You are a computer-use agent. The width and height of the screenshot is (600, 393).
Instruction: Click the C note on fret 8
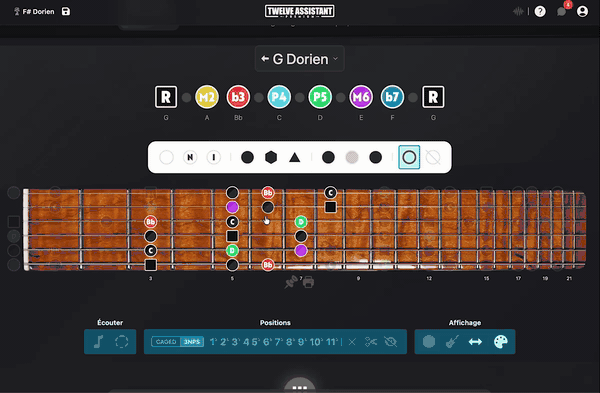click(x=330, y=192)
